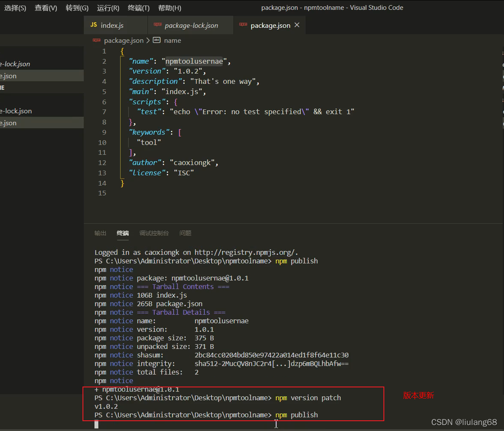Image resolution: width=504 pixels, height=431 pixels.
Task: Open the 运行(R) menu
Action: coord(108,8)
